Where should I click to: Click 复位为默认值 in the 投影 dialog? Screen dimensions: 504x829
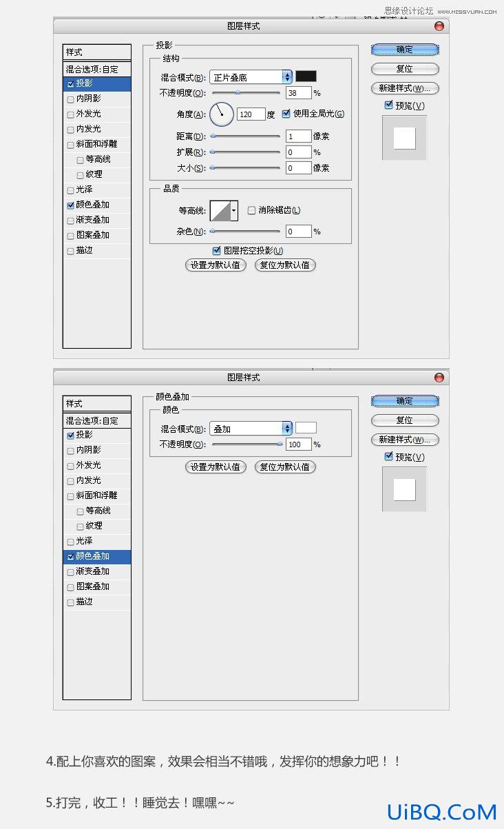click(x=285, y=265)
